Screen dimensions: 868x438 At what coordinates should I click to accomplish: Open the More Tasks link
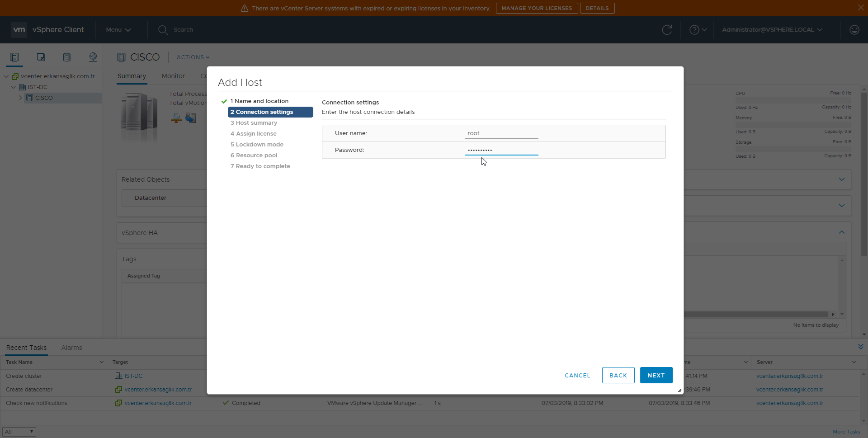(x=846, y=432)
